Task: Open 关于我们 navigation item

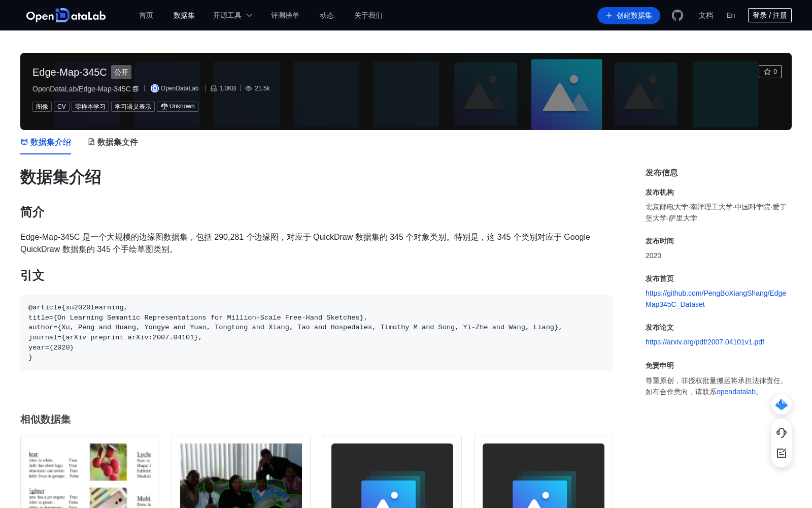Action: coord(368,15)
